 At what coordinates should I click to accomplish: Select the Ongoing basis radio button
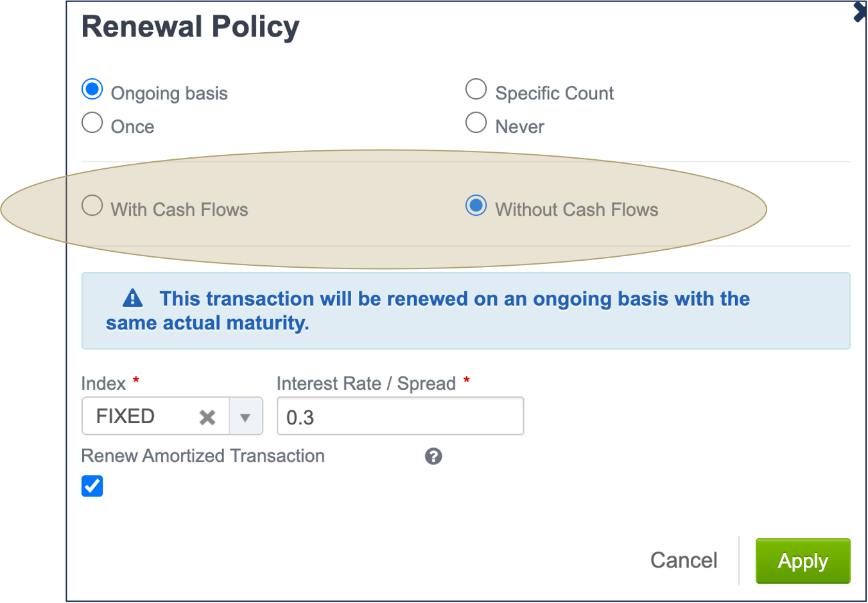coord(92,89)
